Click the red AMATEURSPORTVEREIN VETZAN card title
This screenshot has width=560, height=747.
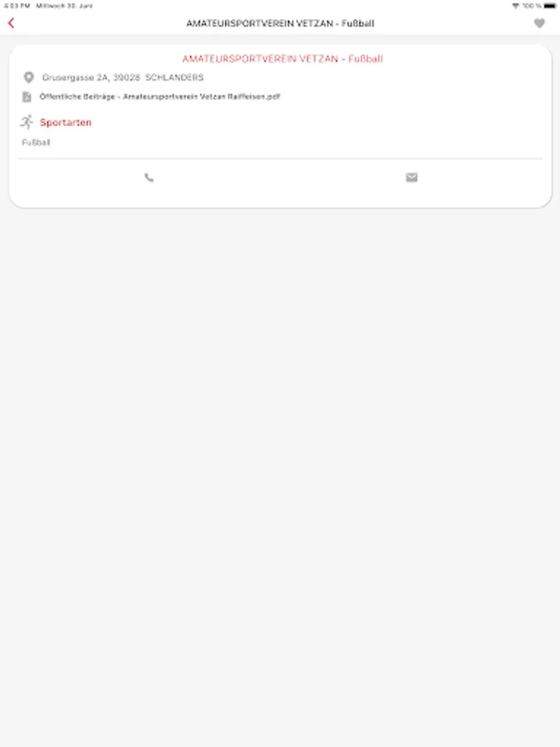tap(282, 59)
